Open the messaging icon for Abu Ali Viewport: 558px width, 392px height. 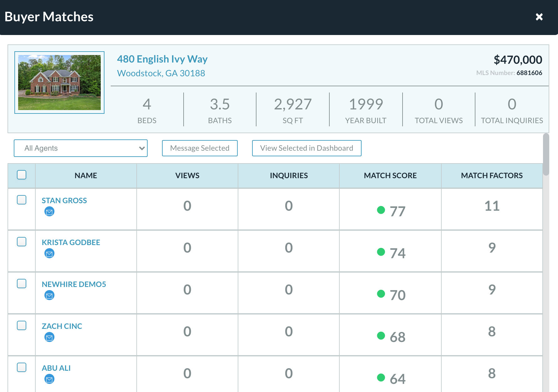tap(49, 379)
